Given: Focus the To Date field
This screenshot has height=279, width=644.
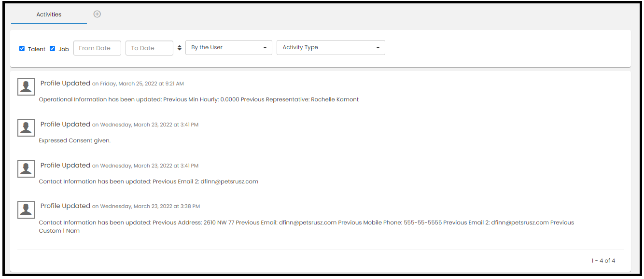Looking at the screenshot, I should click(149, 48).
